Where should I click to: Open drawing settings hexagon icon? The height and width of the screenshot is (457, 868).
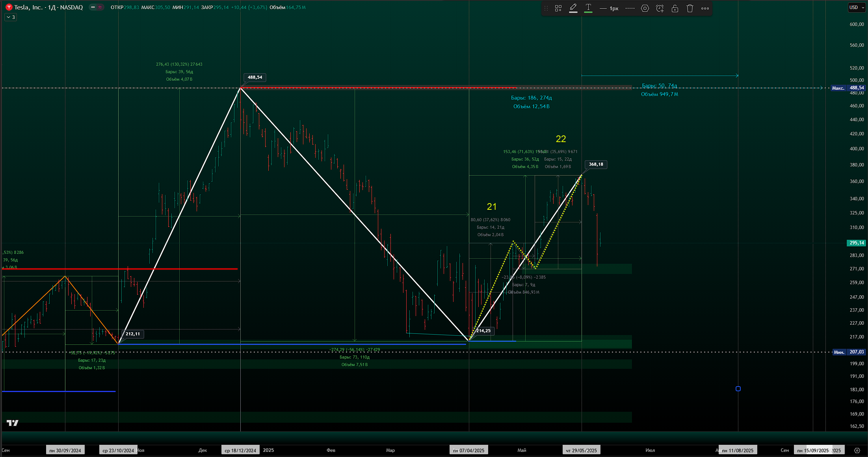click(645, 8)
